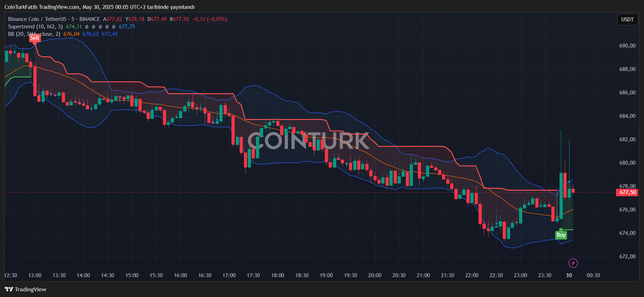Click the 14:00 time axis label
This screenshot has height=297, width=644.
click(83, 275)
